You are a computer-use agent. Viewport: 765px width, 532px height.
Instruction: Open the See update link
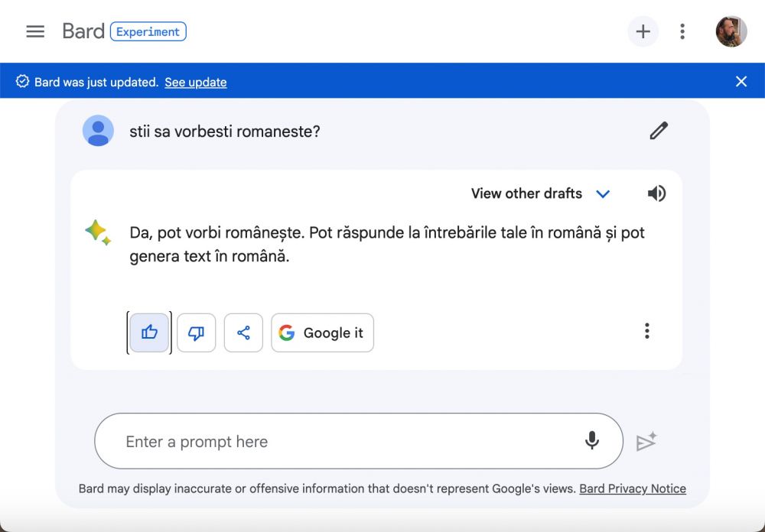coord(196,82)
